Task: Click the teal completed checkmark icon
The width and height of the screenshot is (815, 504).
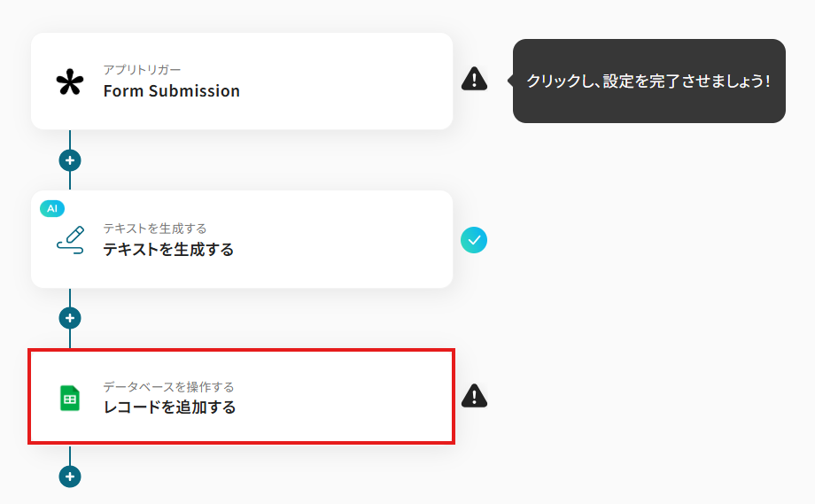Action: click(474, 239)
